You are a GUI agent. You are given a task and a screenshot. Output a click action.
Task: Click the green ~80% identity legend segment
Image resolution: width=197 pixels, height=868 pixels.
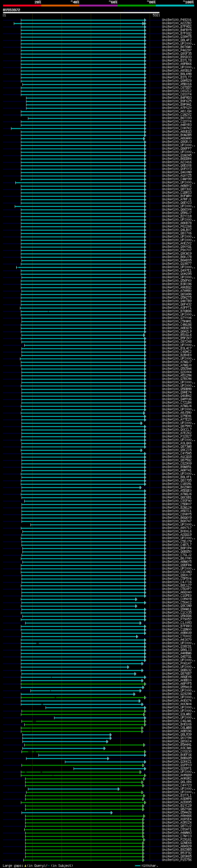[x=137, y=6]
